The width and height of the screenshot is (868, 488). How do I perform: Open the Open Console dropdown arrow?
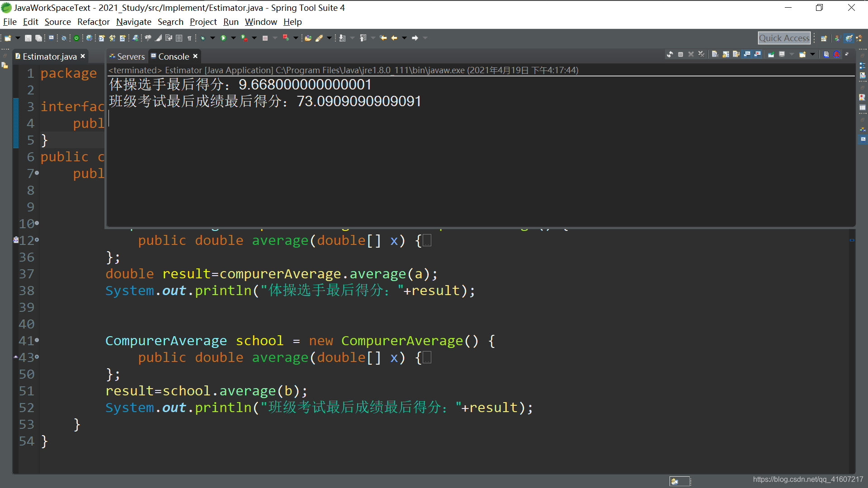tap(812, 54)
